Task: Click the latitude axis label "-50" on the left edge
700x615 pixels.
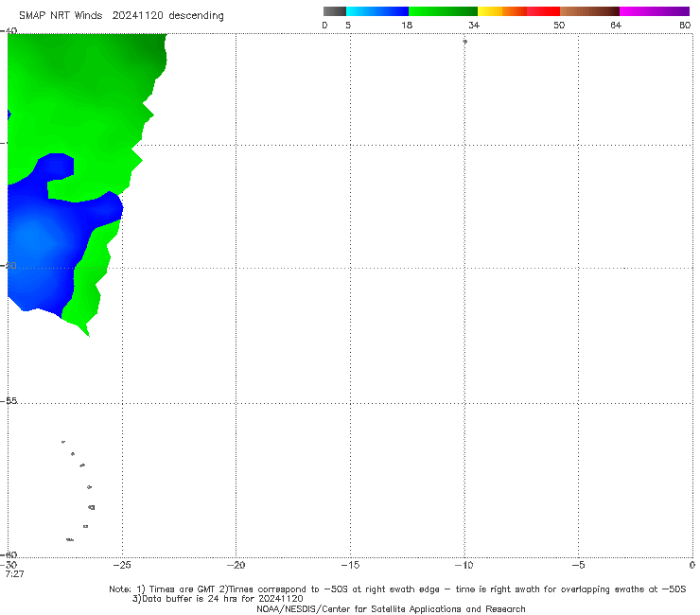Action: [9, 266]
